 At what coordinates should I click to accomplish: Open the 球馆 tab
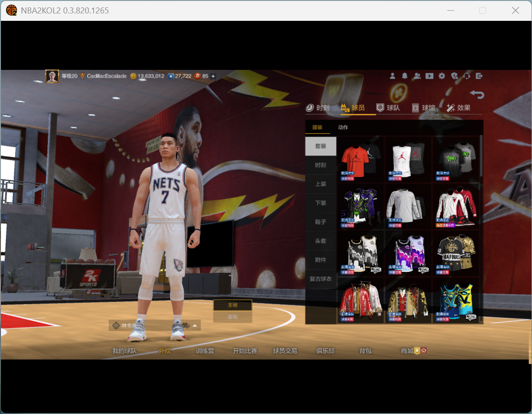[424, 108]
